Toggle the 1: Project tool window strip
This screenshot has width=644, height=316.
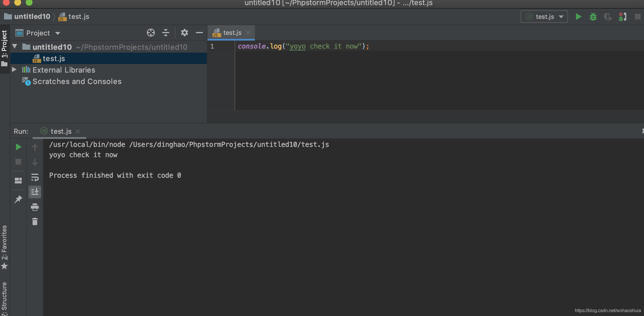[x=5, y=49]
